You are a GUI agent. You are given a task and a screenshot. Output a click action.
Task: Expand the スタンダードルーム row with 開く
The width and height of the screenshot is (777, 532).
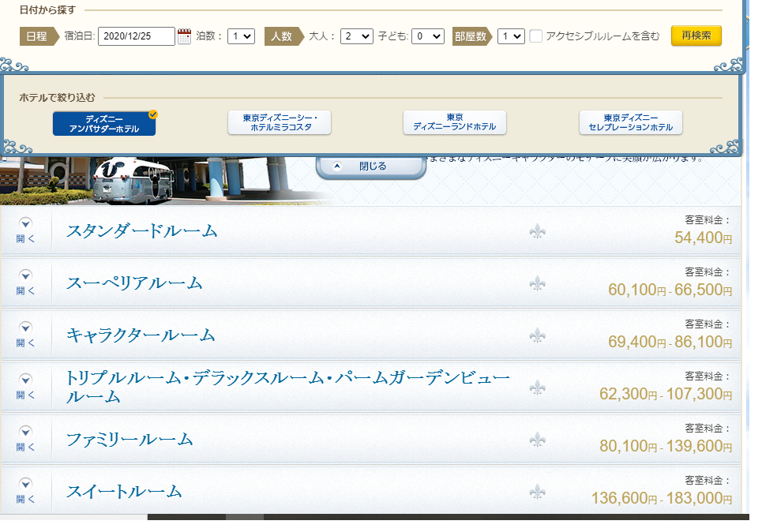25,230
